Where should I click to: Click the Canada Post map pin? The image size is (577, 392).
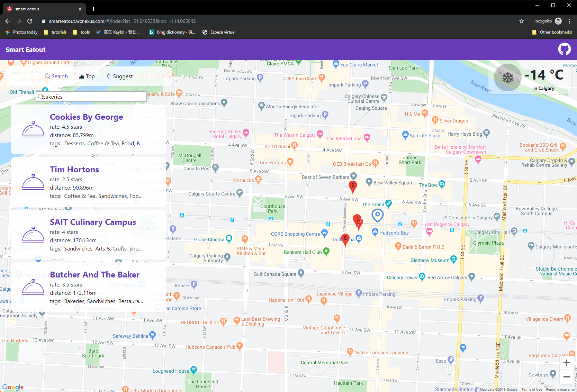(x=215, y=168)
